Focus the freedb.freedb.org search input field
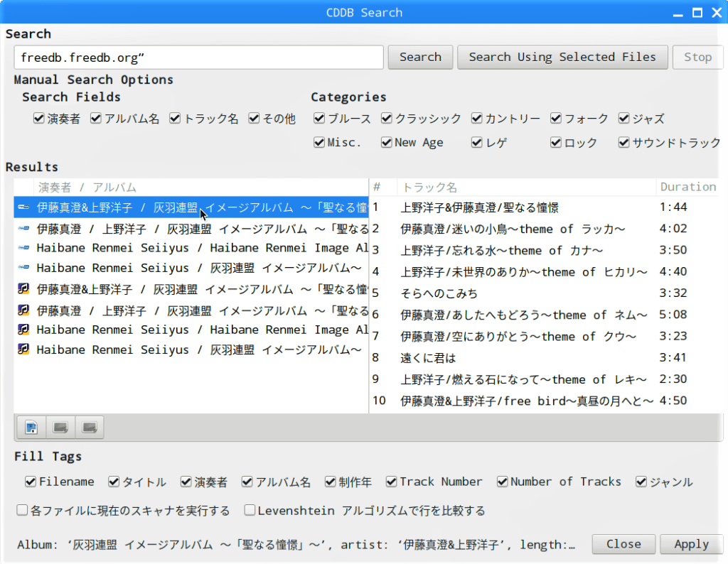728x564 pixels. (198, 58)
